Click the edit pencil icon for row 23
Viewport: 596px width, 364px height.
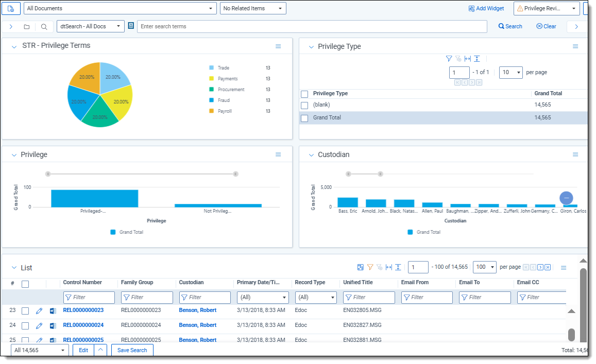click(x=39, y=310)
